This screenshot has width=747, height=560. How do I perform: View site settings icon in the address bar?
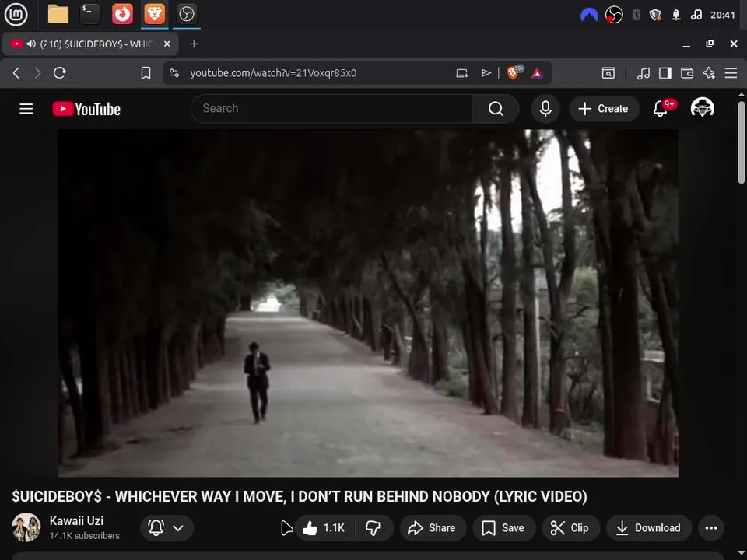[174, 73]
